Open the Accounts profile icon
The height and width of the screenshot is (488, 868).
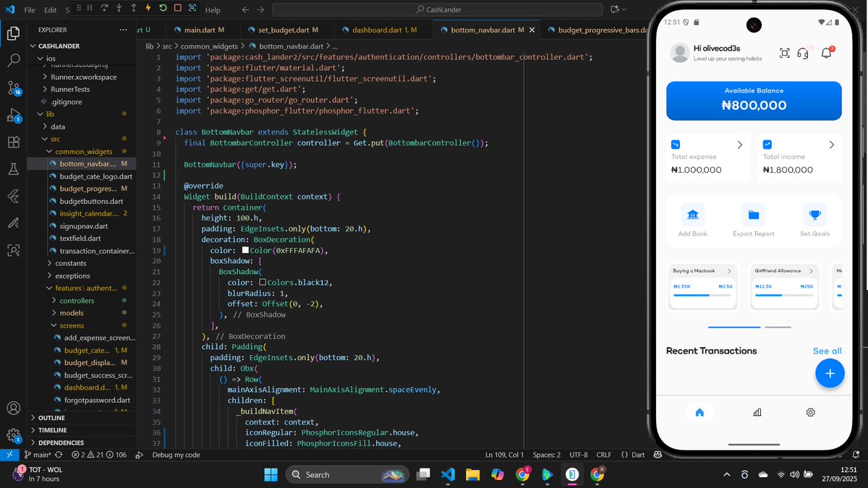13,408
